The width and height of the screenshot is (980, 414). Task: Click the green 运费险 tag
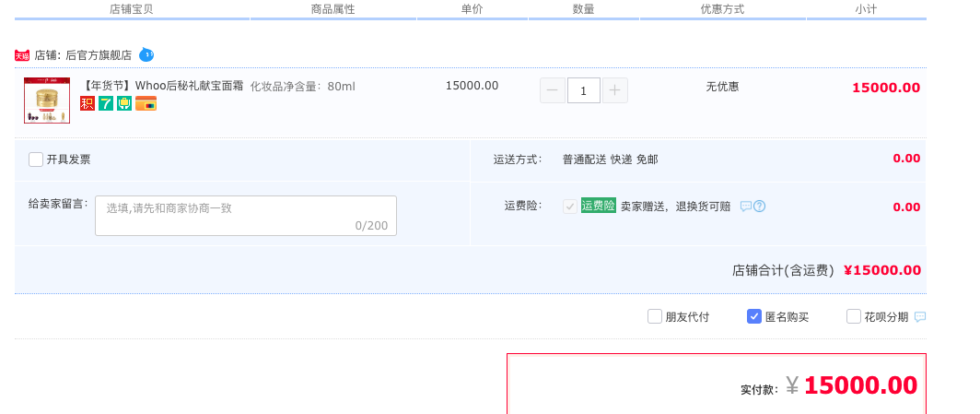point(598,205)
